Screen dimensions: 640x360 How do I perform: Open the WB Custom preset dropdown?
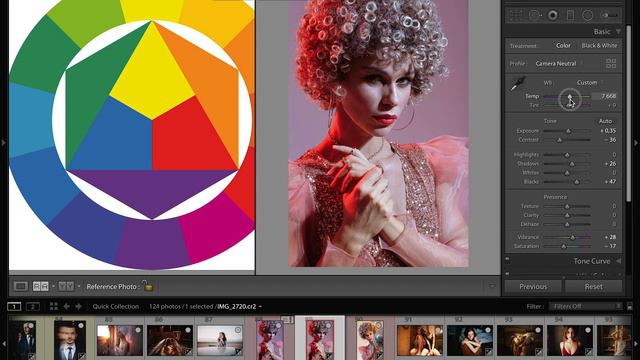click(589, 82)
